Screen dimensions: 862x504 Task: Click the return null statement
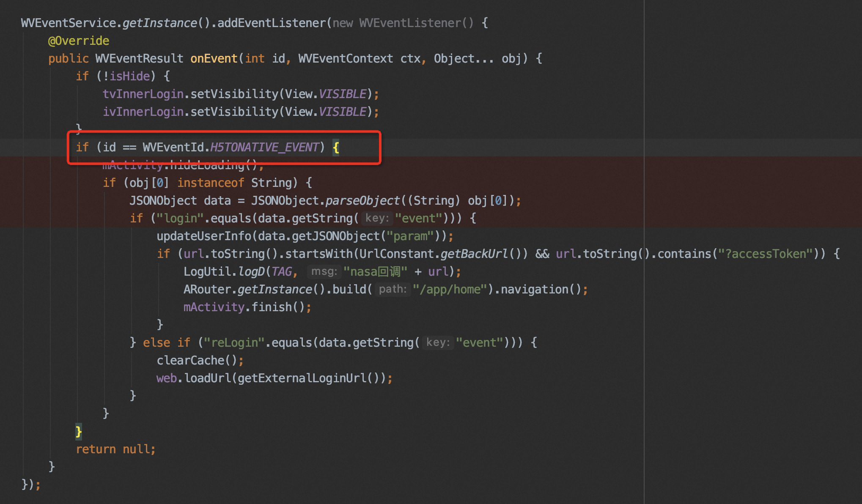click(x=115, y=449)
